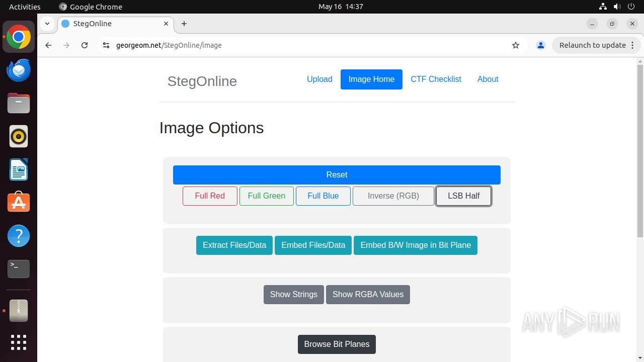The image size is (644, 362).
Task: Open Browse Bit Planes
Action: tap(337, 344)
